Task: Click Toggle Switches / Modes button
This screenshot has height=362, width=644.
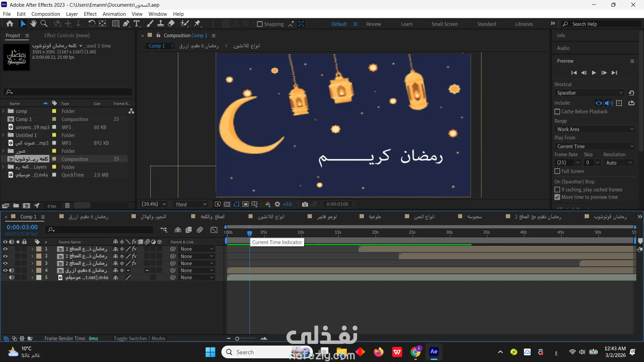Action: (139, 339)
